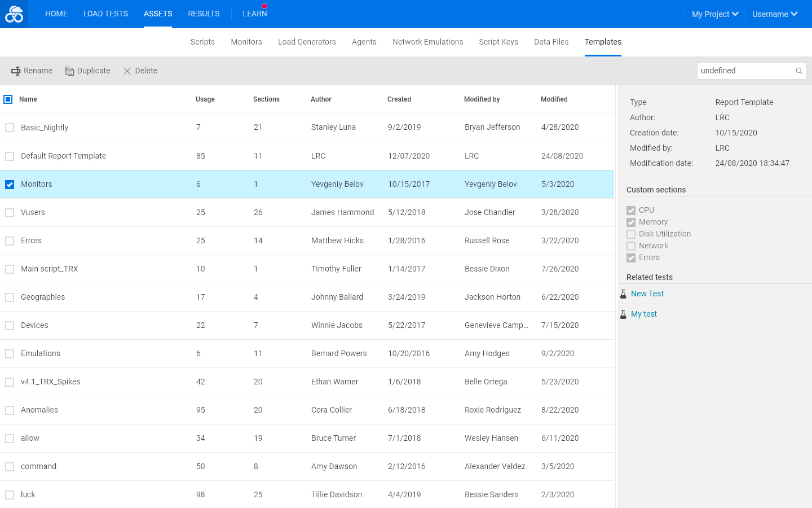Open the Username dropdown menu

[x=775, y=14]
